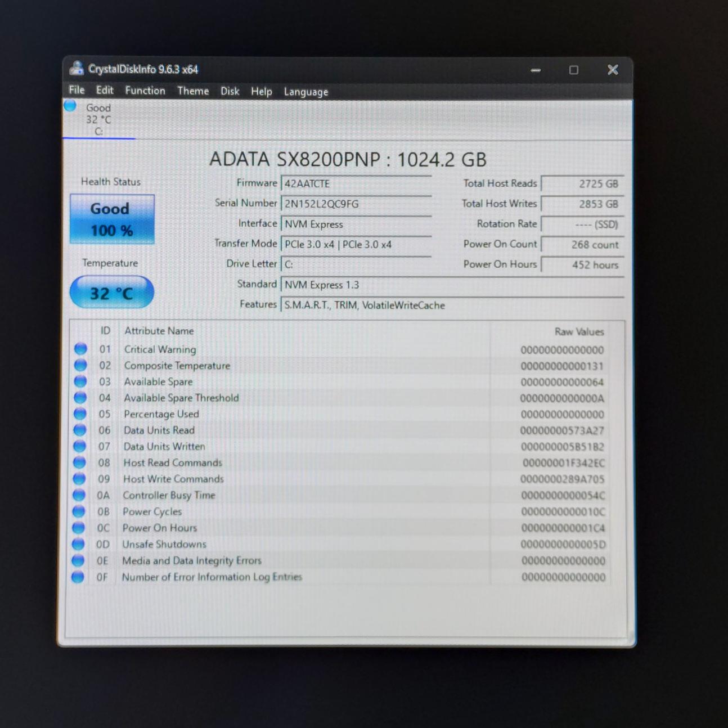Image resolution: width=728 pixels, height=728 pixels.
Task: Select the Good 32 °C C: drive tab
Action: pos(98,119)
